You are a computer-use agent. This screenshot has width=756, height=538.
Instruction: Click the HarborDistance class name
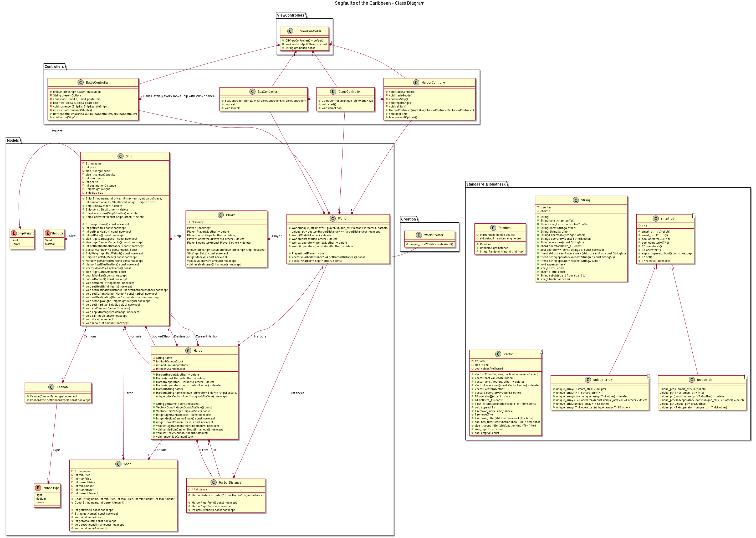230,482
